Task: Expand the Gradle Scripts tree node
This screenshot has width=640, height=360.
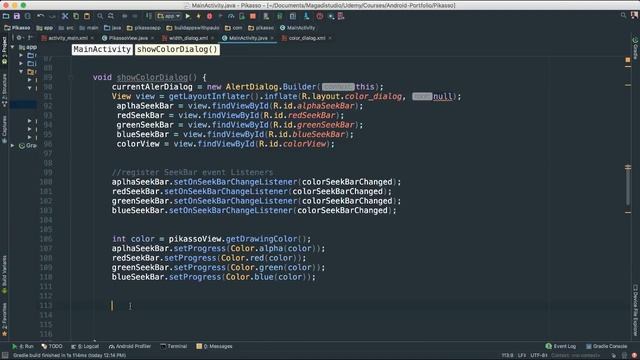Action: (x=13, y=145)
